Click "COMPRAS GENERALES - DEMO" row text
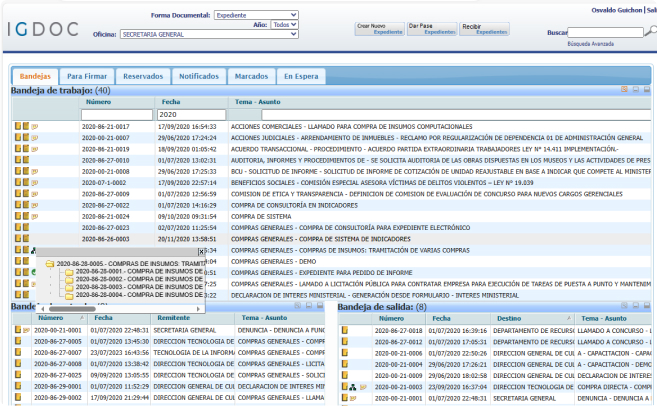This screenshot has width=657, height=406. pyautogui.click(x=273, y=261)
